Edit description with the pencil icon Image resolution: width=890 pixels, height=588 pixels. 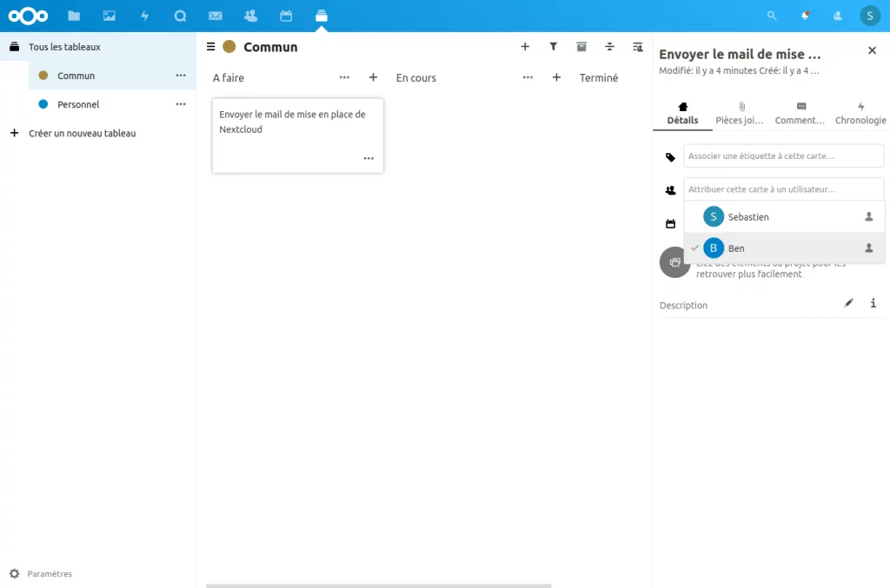pyautogui.click(x=848, y=303)
